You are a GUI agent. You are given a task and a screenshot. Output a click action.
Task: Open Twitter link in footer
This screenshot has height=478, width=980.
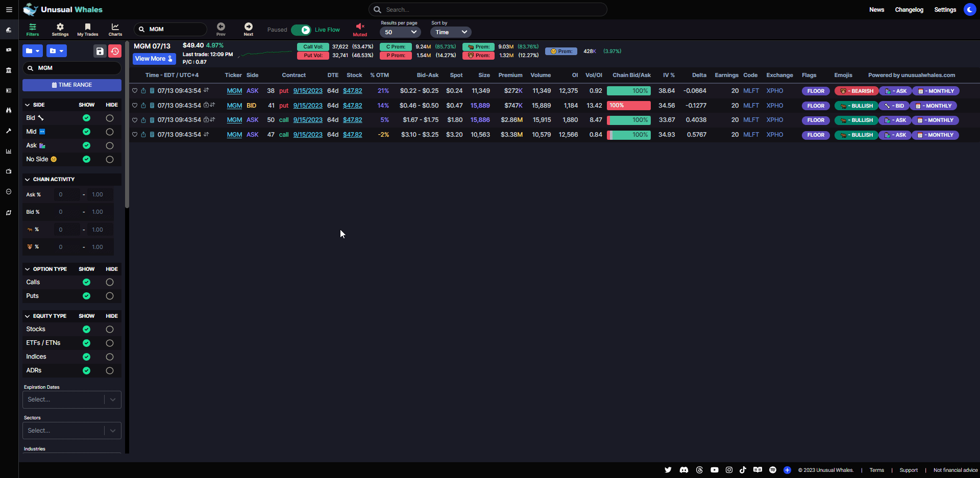point(668,470)
